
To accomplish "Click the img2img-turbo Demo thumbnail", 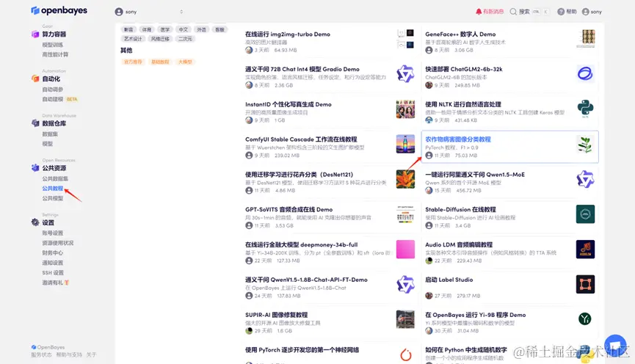I will coord(405,39).
